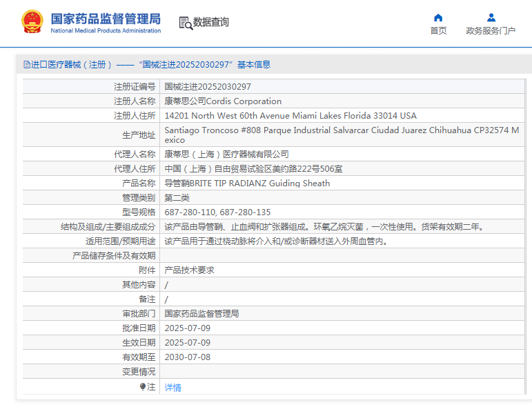
Task: Go to 首页 text link
Action: coord(438,30)
